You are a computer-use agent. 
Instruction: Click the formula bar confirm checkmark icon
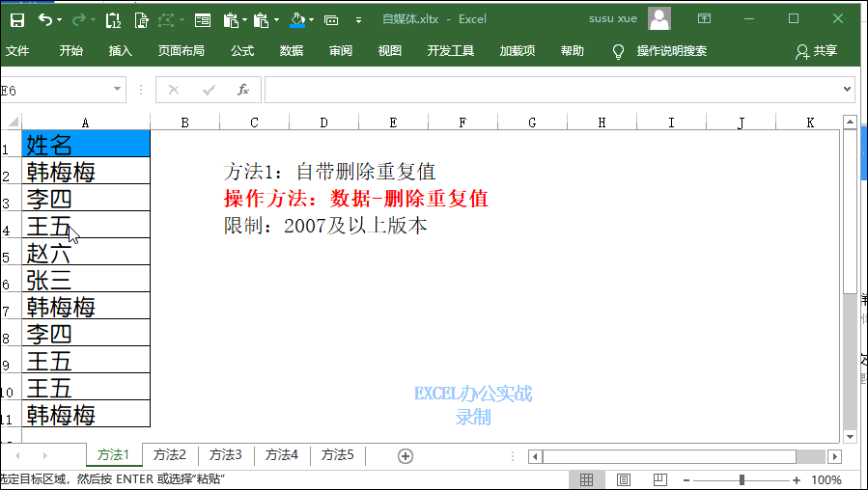click(209, 90)
